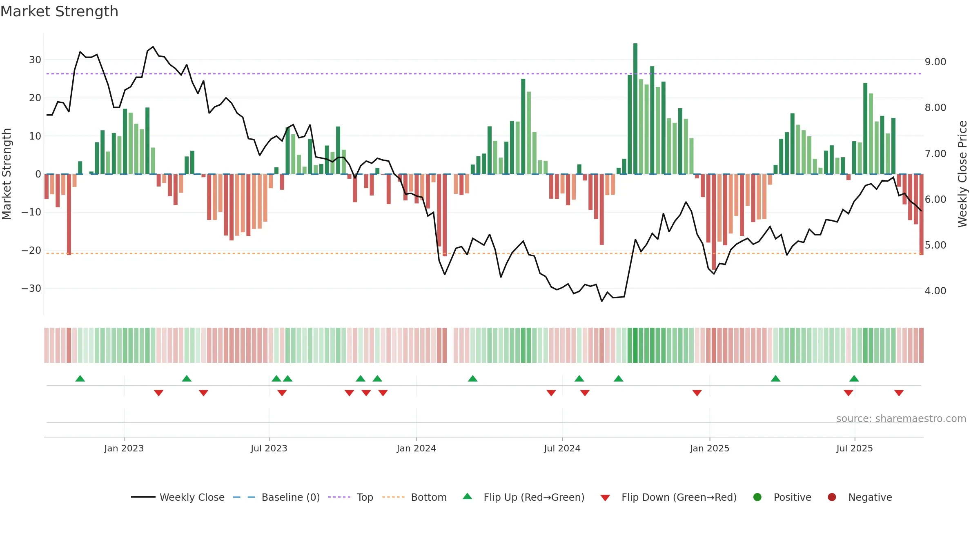Select the earliest Flip Up marker before Jan 2023
This screenshot has height=551, width=980.
point(80,378)
